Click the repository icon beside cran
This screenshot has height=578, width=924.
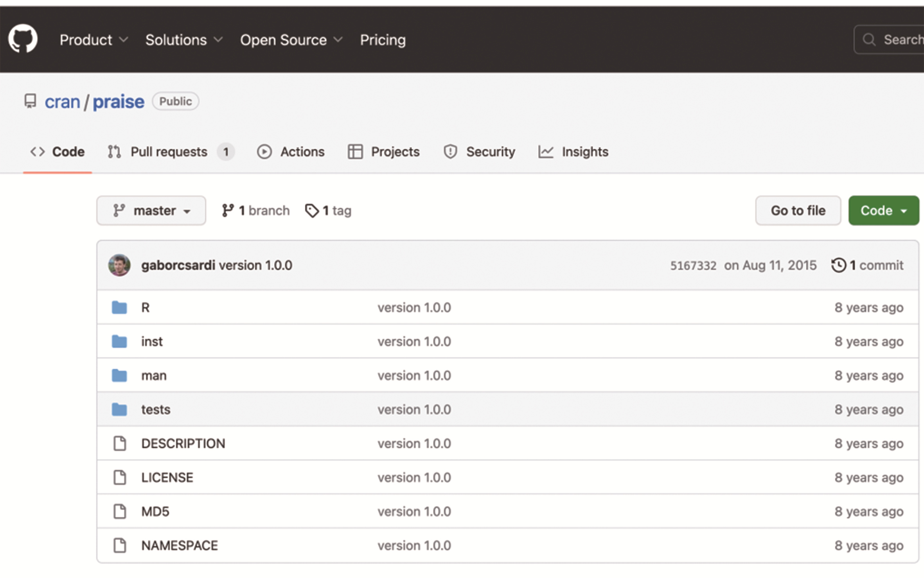coord(30,101)
